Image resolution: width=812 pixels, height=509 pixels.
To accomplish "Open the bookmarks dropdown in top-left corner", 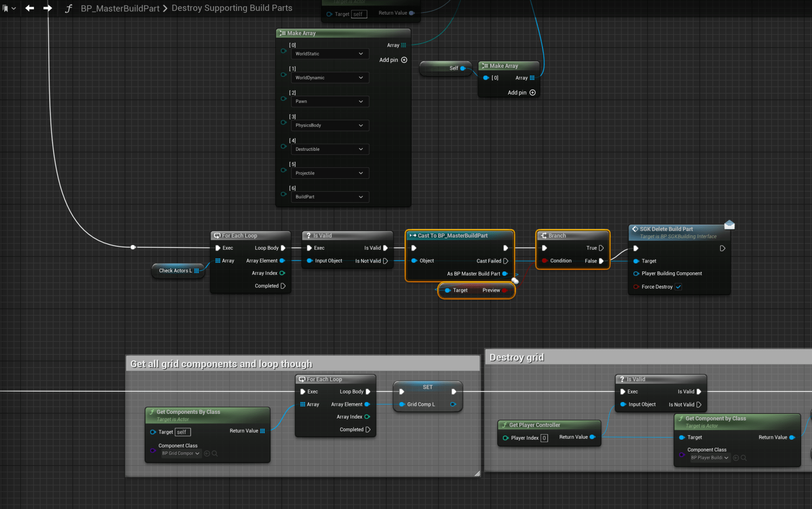I will pyautogui.click(x=9, y=8).
